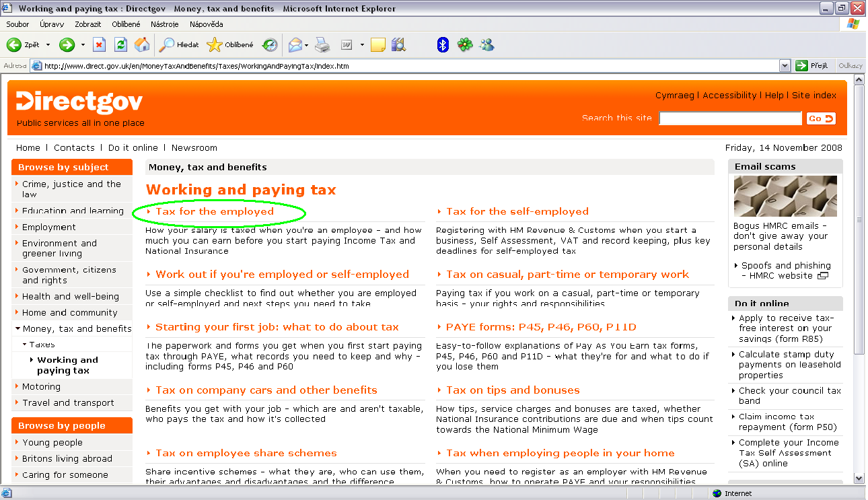This screenshot has height=500, width=868.
Task: Open Tax on employee share schemes link
Action: [246, 454]
